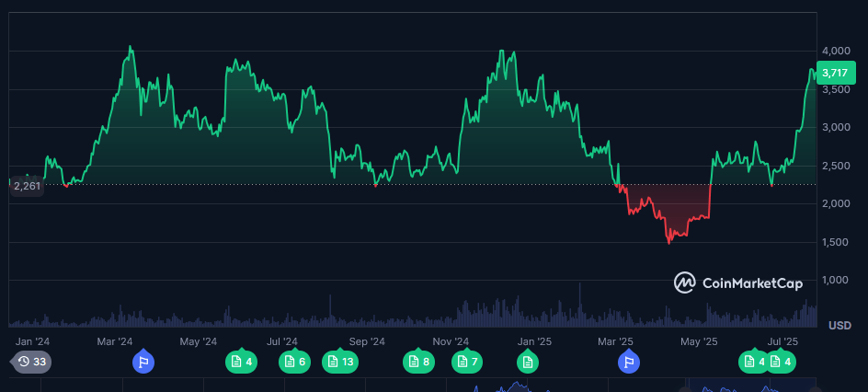This screenshot has width=868, height=392.
Task: Click the Sep '24 date on time axis
Action: (366, 341)
